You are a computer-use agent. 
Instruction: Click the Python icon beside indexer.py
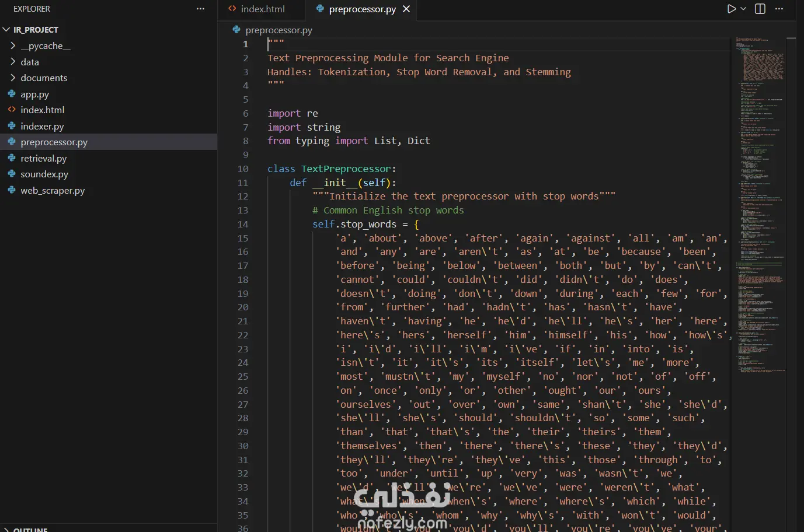coord(12,126)
